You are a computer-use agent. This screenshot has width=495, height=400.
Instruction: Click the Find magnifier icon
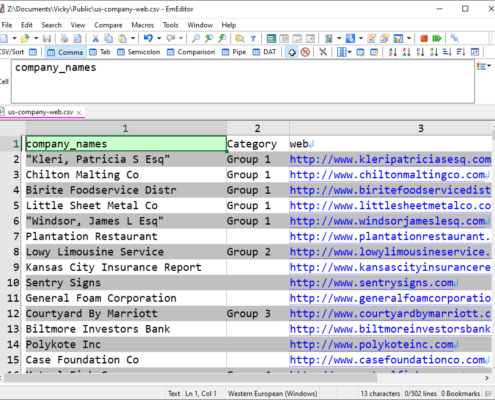point(196,38)
